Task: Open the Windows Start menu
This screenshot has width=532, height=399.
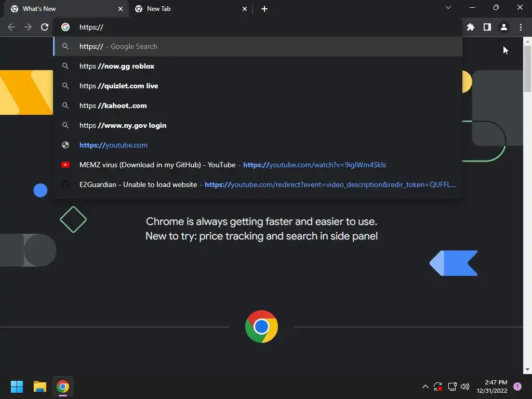Action: (17, 387)
